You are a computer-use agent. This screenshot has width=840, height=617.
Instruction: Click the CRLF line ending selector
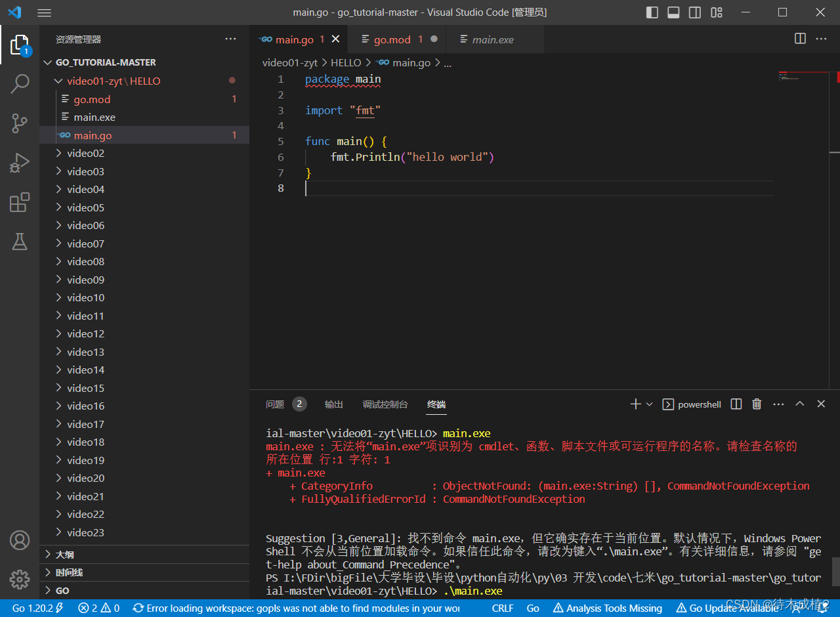coord(503,608)
